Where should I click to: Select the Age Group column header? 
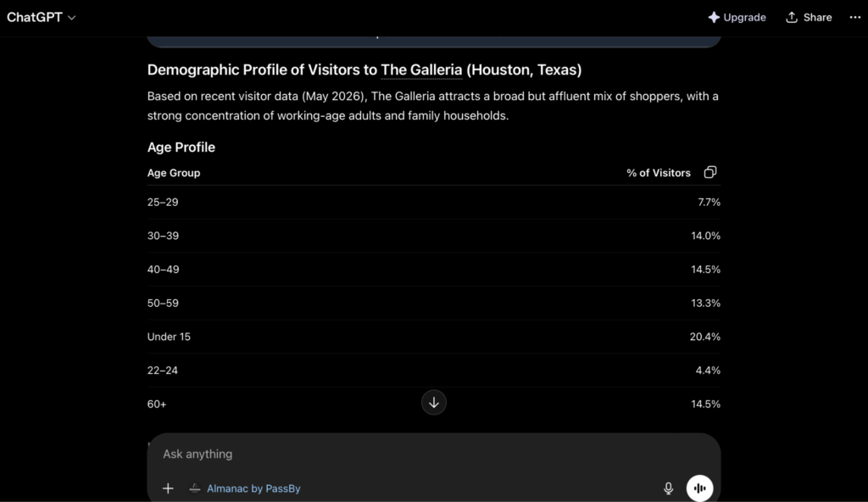(x=174, y=173)
